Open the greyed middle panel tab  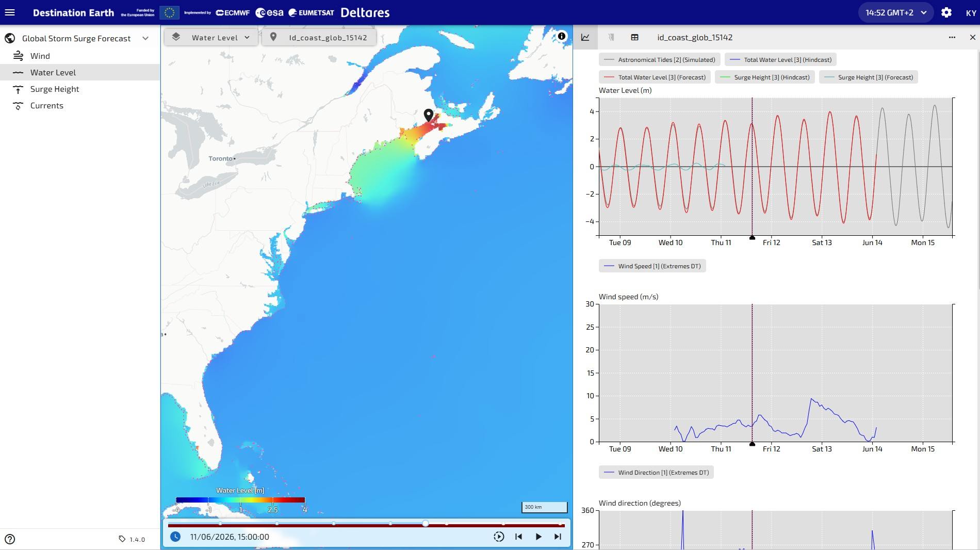pyautogui.click(x=611, y=37)
